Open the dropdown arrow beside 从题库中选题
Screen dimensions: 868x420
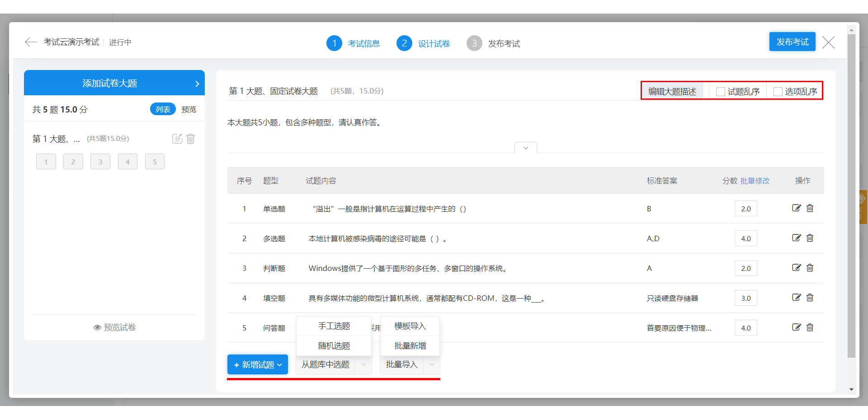pyautogui.click(x=363, y=364)
